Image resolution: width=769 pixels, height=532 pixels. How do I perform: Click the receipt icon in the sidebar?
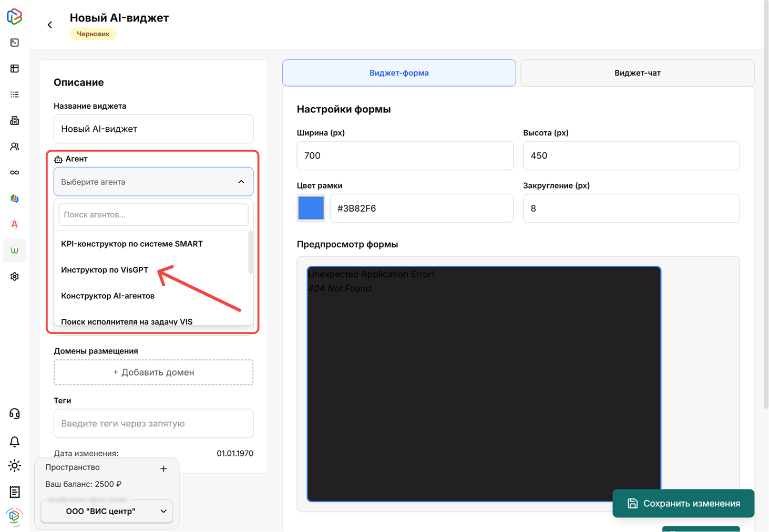click(x=15, y=492)
